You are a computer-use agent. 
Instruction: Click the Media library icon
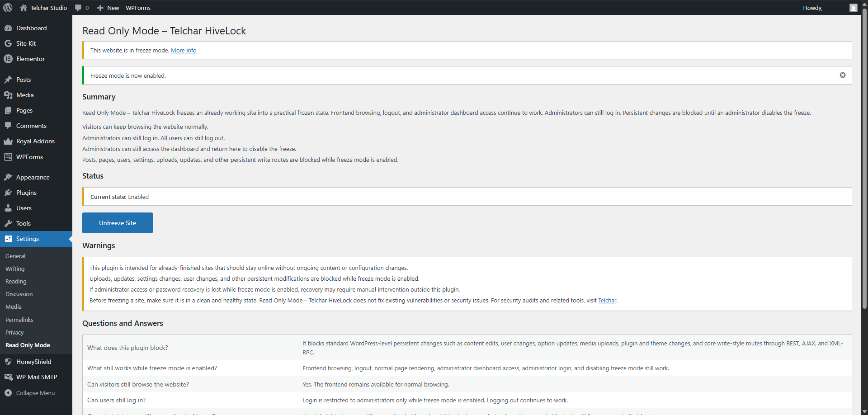8,95
